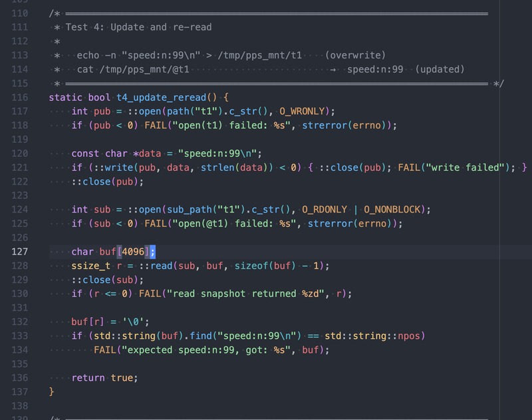Click the FAIL macro on line 134

(105, 350)
